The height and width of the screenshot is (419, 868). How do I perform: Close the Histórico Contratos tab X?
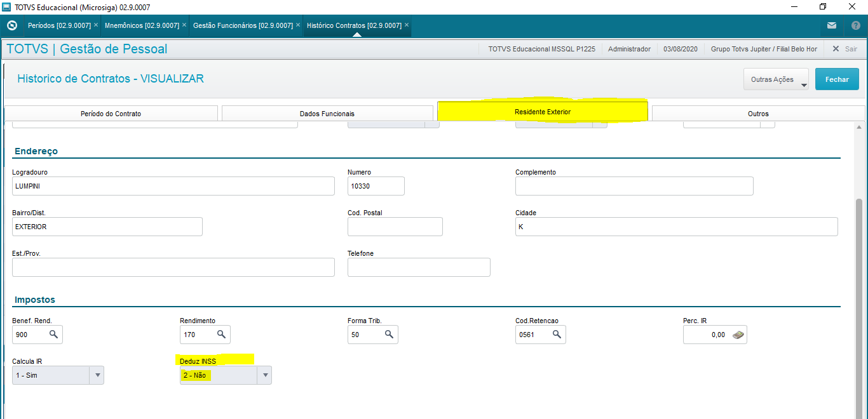[x=407, y=25]
